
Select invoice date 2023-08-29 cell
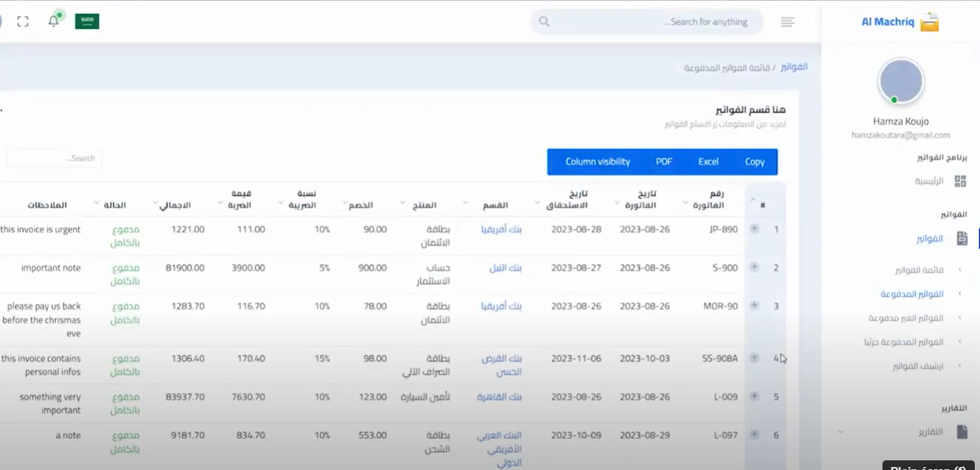[x=644, y=435]
